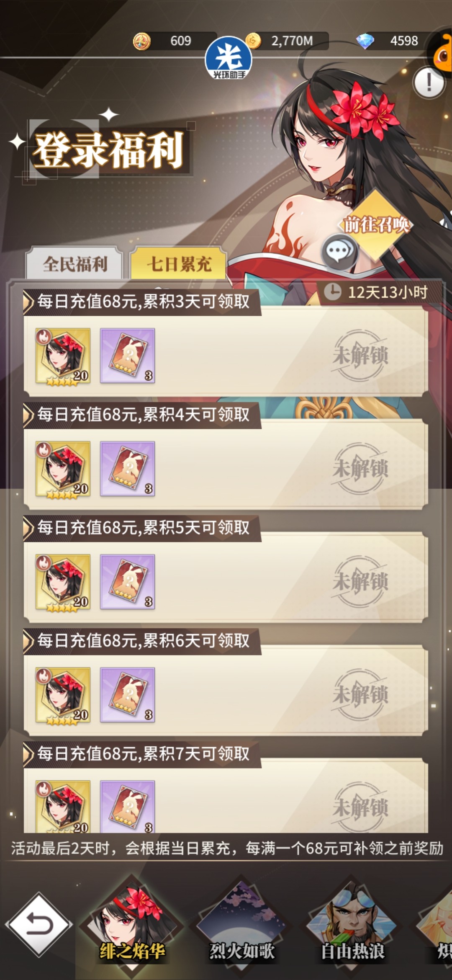Tap the gold coin 2,770M icon
This screenshot has height=980, width=452.
(254, 41)
